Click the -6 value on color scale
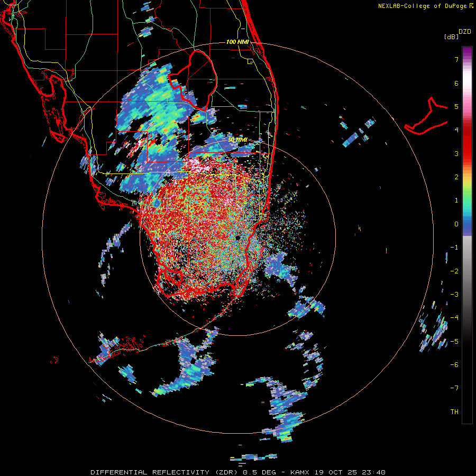 pyautogui.click(x=454, y=365)
